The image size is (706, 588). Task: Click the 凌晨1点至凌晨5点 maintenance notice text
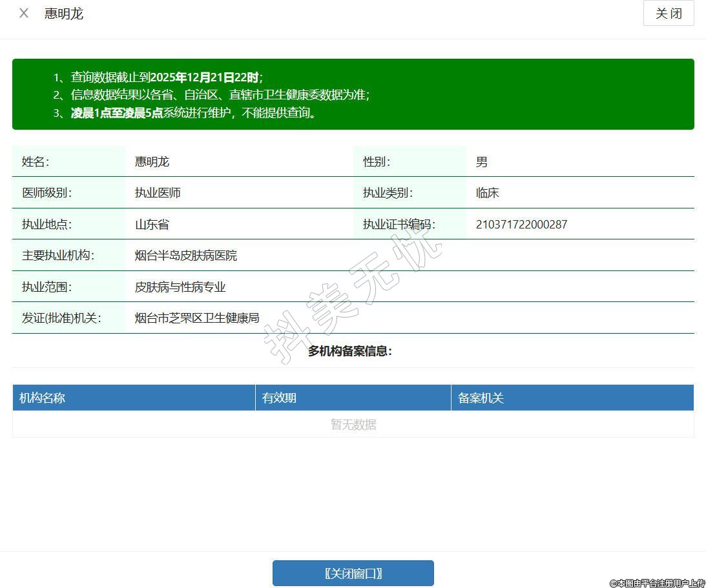[x=116, y=113]
